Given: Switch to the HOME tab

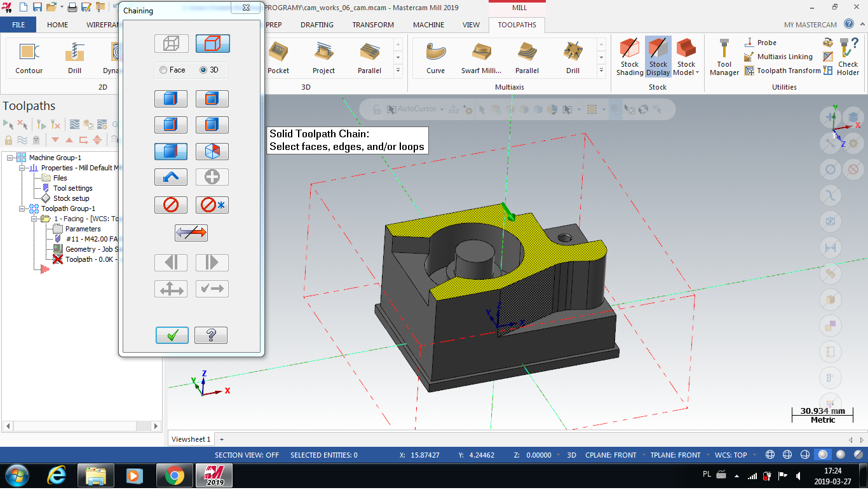Looking at the screenshot, I should pos(57,25).
